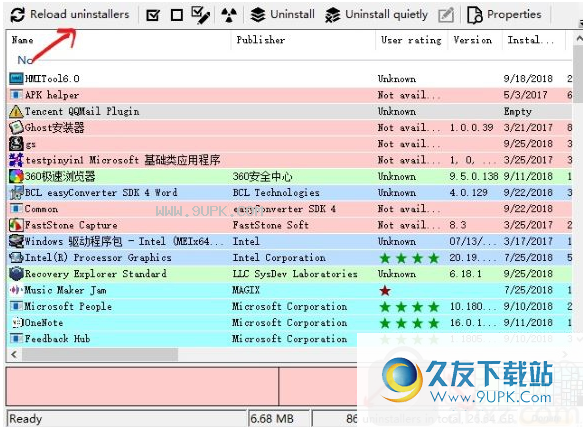Click the 9.5.0.138 version cell
The width and height of the screenshot is (583, 427).
pyautogui.click(x=474, y=176)
